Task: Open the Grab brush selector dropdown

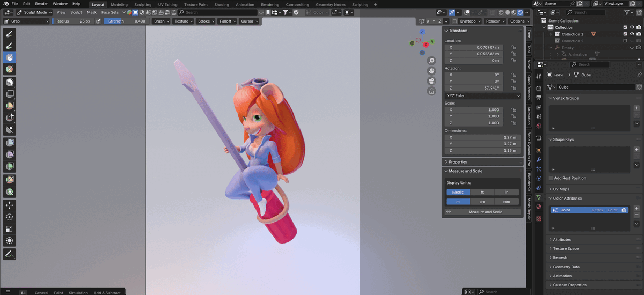Action: pos(26,21)
